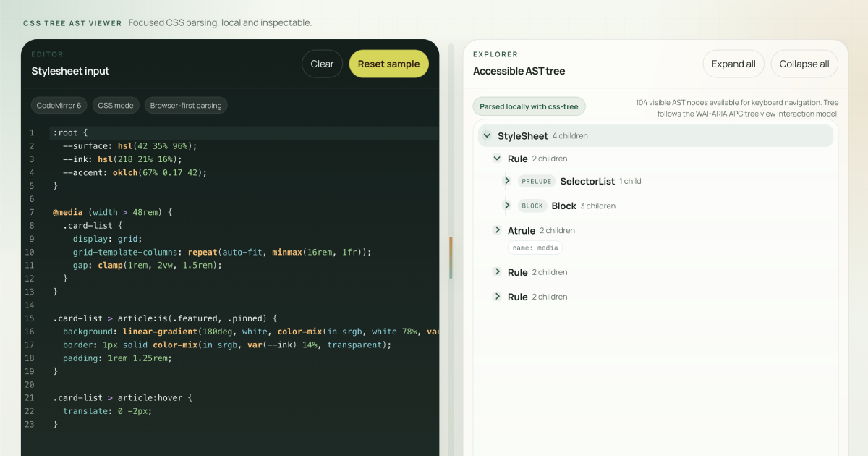Expand the last Rule node chevron

point(497,297)
